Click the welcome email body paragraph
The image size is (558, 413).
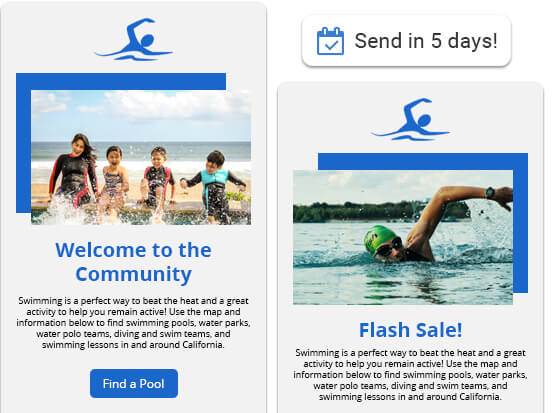(133, 323)
